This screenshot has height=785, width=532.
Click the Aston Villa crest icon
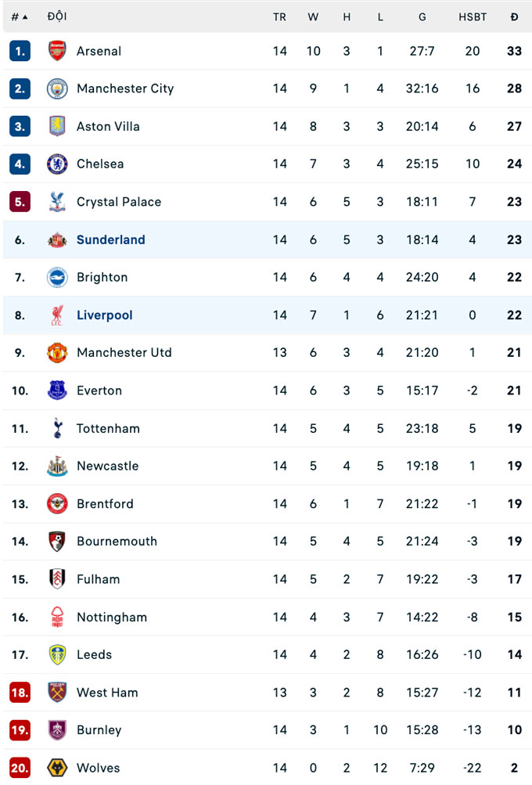[x=56, y=126]
